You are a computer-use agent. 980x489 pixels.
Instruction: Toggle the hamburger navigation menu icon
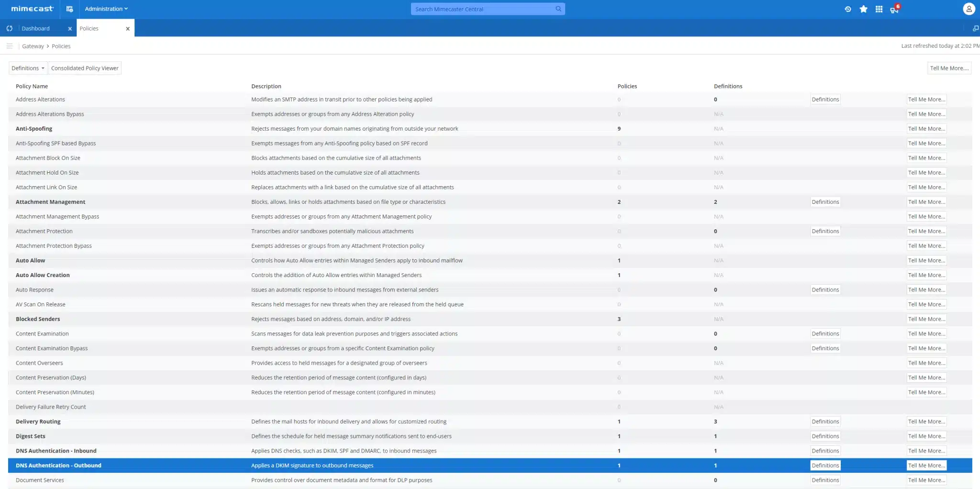click(x=10, y=46)
